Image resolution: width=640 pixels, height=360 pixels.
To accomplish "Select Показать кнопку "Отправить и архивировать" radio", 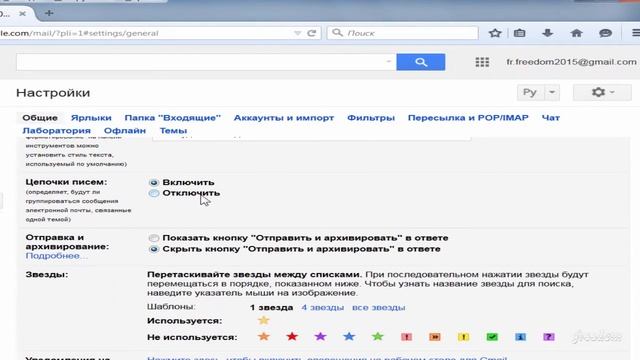I will pyautogui.click(x=154, y=238).
